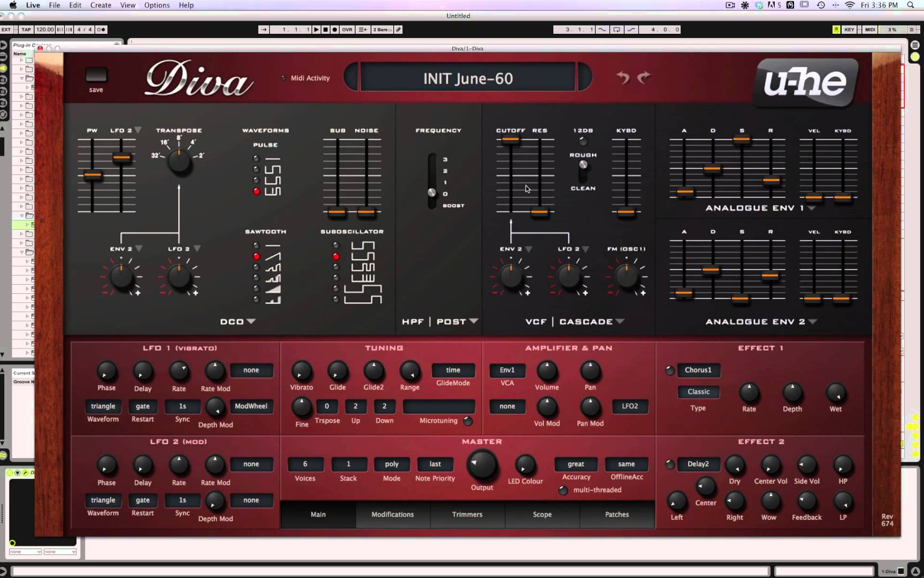Viewport: 924px width, 578px height.
Task: Select the lit suboscillator LED
Action: coord(336,256)
